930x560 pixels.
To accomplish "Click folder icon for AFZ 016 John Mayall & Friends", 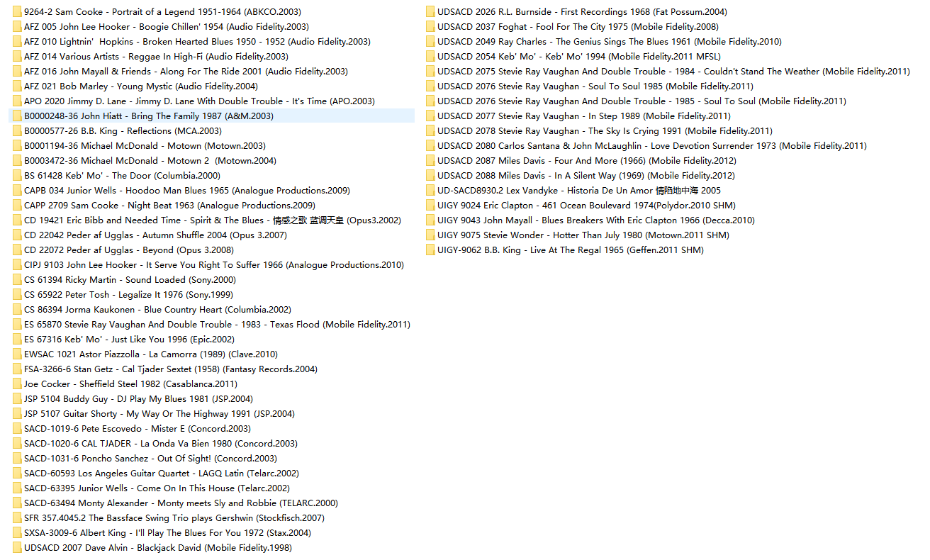I will [x=17, y=72].
